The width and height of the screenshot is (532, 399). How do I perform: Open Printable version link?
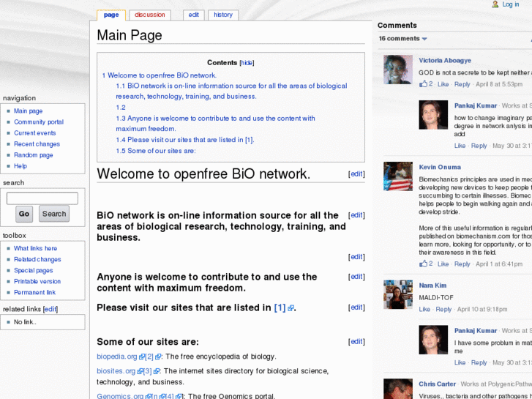[37, 282]
